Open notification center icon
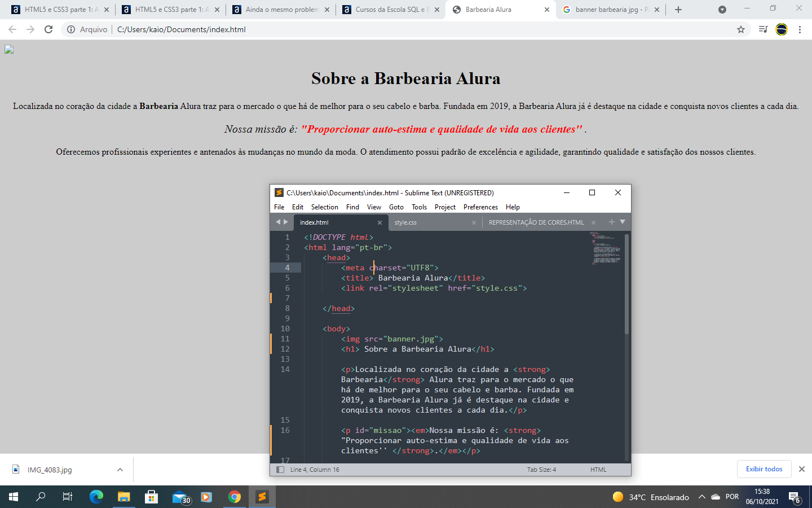This screenshot has width=812, height=508. (795, 497)
